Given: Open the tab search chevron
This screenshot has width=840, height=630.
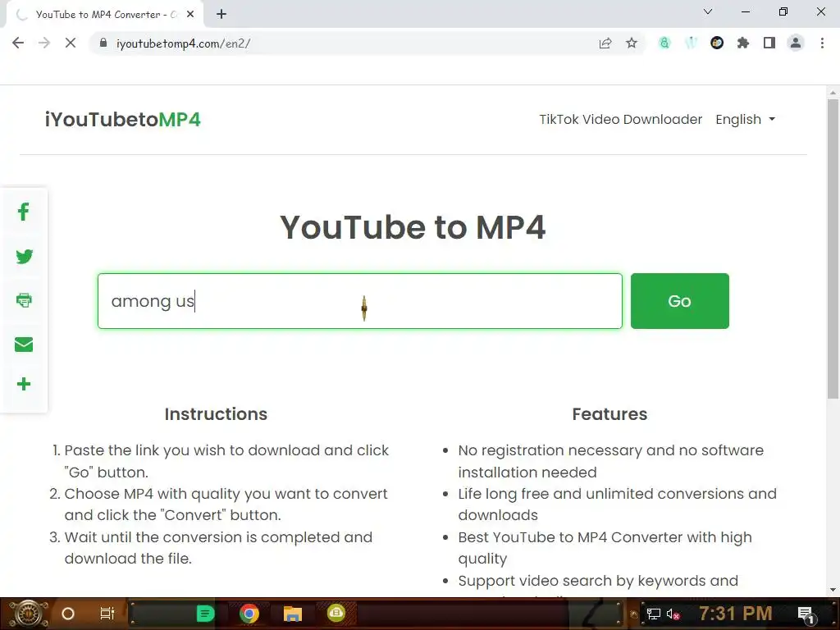Looking at the screenshot, I should [708, 11].
